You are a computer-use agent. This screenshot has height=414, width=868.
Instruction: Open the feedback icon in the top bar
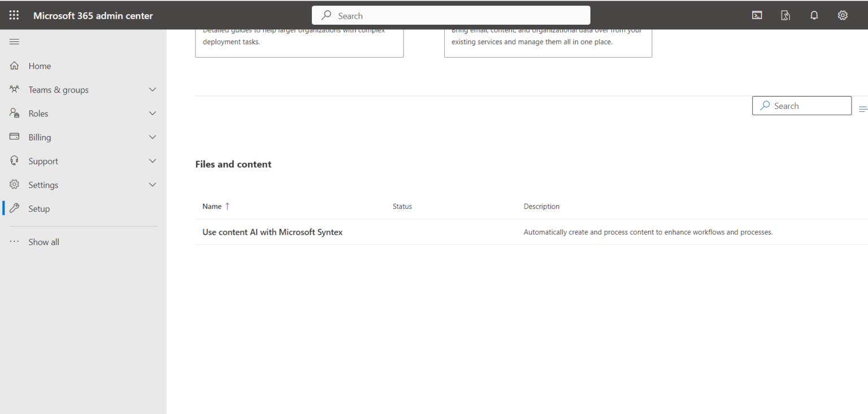(785, 15)
